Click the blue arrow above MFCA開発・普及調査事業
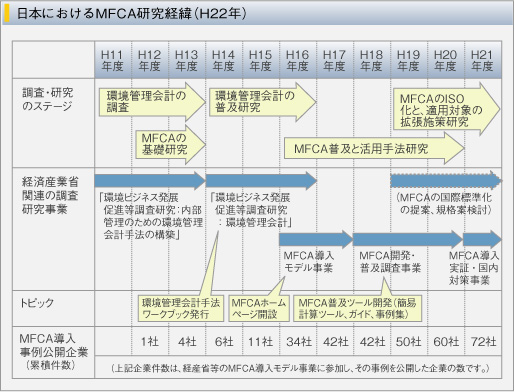Screen dimensions: 515x392 click(408, 239)
